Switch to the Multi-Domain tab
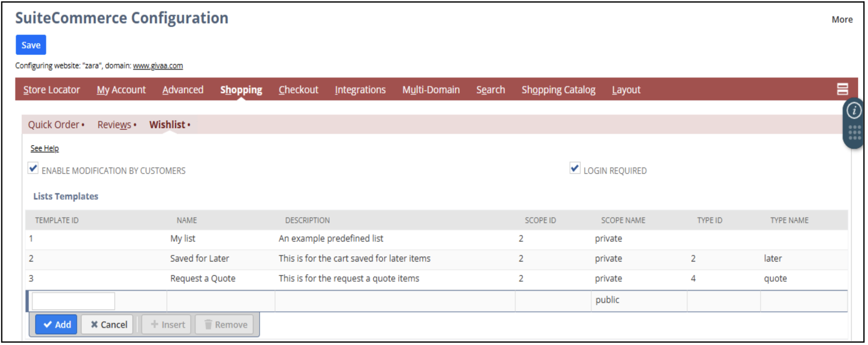868x345 pixels. coord(431,90)
